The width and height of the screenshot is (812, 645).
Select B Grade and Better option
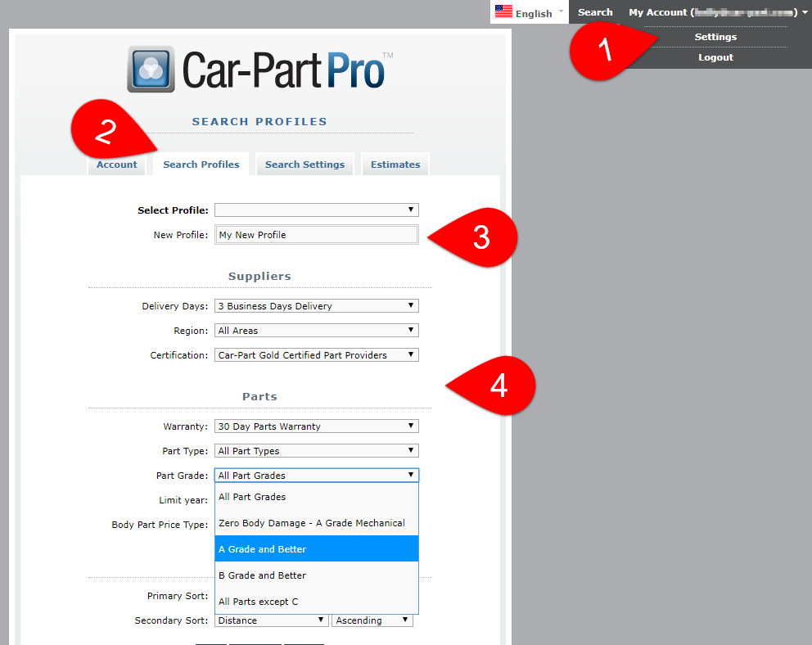(x=317, y=575)
